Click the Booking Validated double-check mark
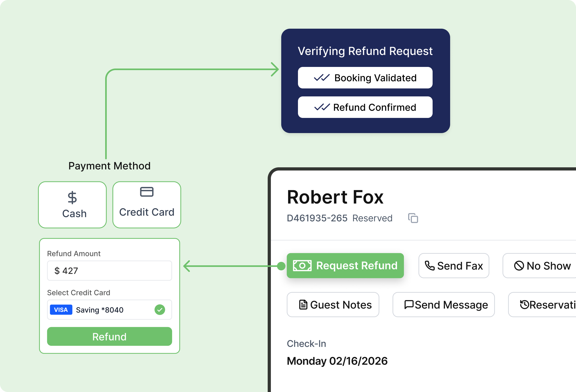576x392 pixels. pyautogui.click(x=322, y=78)
